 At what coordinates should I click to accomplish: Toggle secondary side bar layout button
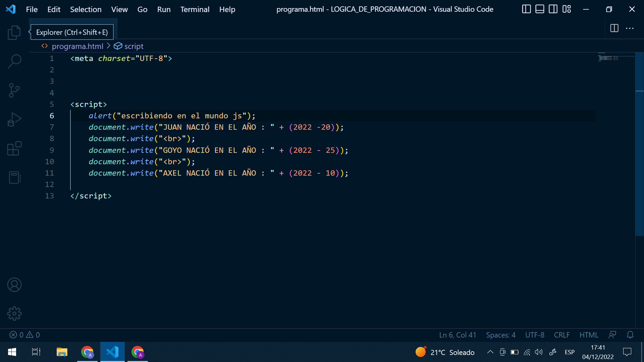pyautogui.click(x=553, y=9)
